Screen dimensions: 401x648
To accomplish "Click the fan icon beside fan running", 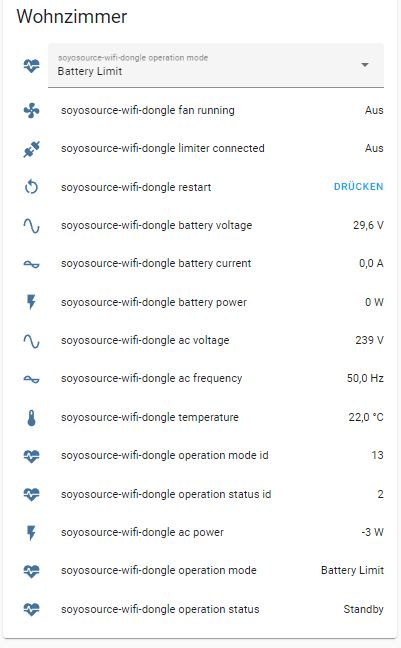I will coord(31,110).
